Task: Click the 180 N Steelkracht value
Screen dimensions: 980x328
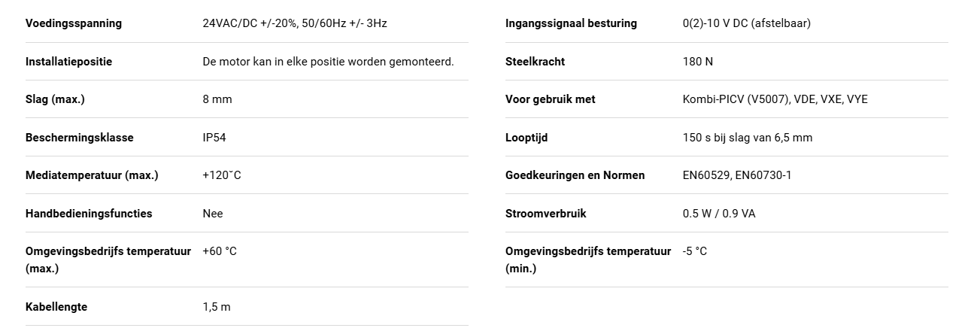Action: (x=698, y=62)
